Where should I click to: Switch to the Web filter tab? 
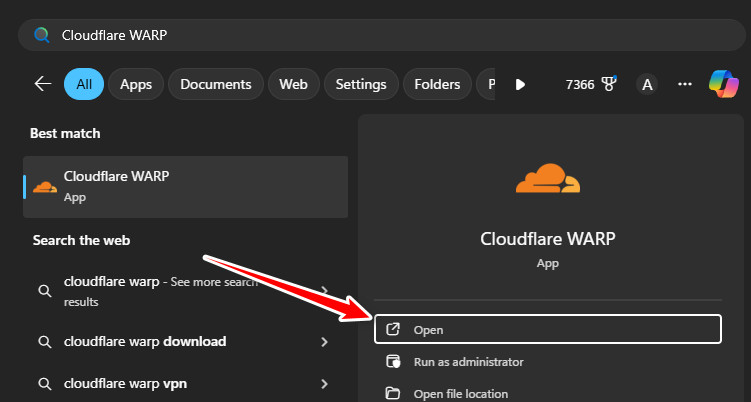click(x=293, y=85)
